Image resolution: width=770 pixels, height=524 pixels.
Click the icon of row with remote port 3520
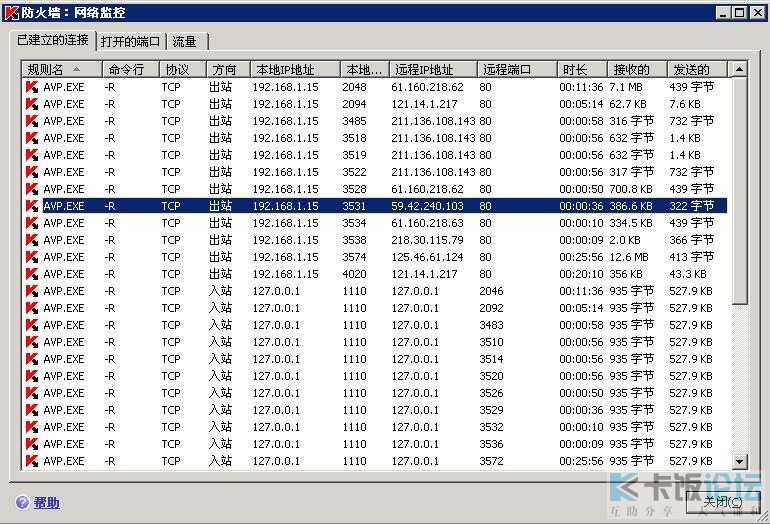tap(32, 376)
